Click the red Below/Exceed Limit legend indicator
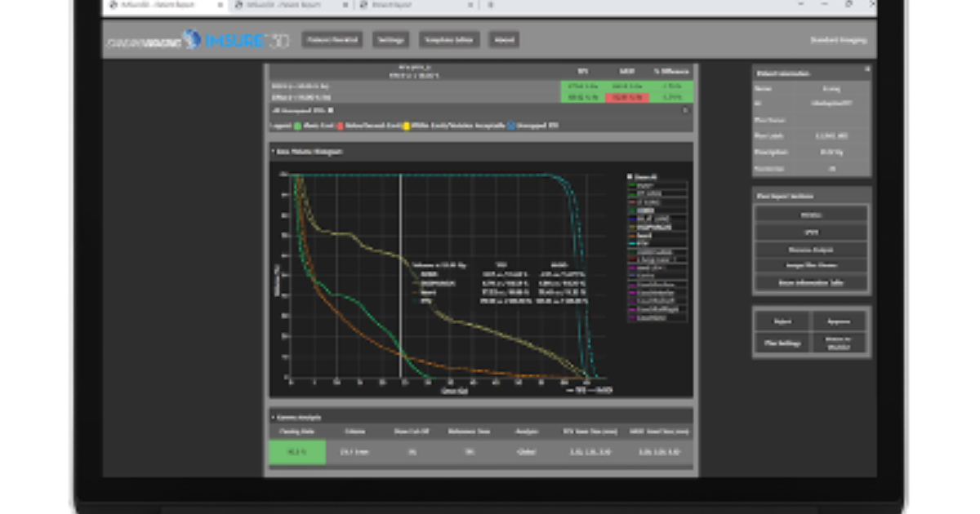The image size is (980, 514). tap(339, 124)
